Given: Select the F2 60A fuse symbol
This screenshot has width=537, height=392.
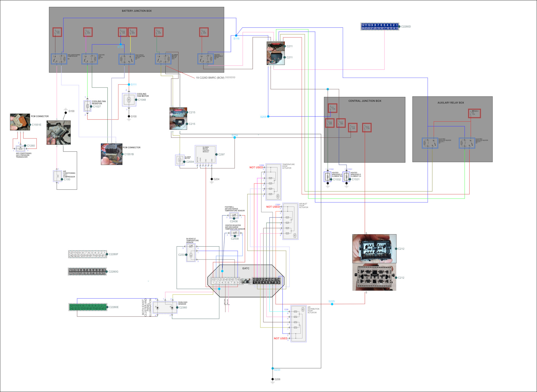Looking at the screenshot, I should tap(133, 32).
